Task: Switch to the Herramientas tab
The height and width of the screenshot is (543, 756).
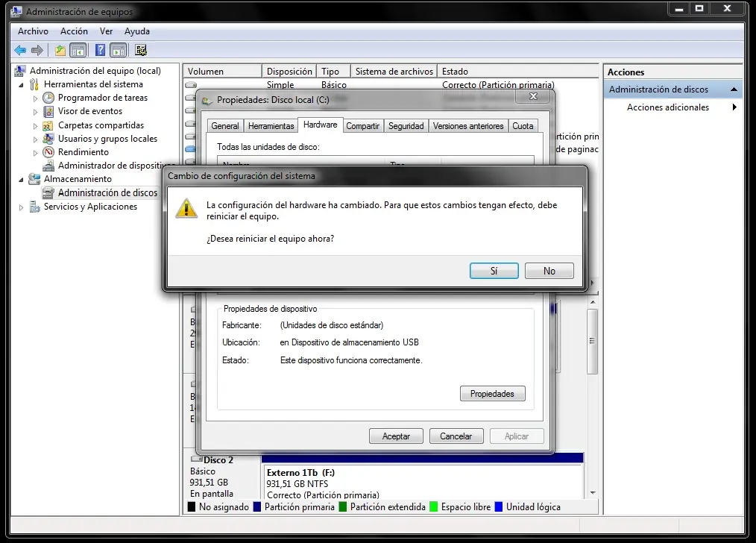Action: 271,126
